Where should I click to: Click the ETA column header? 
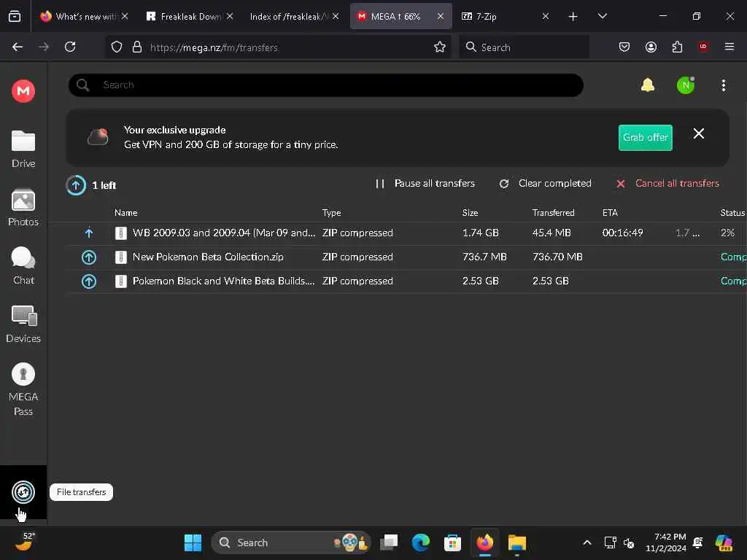tap(610, 213)
